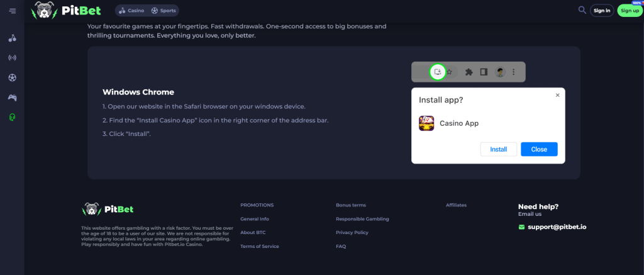Viewport: 644px width, 275px height.
Task: Open the green headset support icon
Action: pyautogui.click(x=12, y=117)
